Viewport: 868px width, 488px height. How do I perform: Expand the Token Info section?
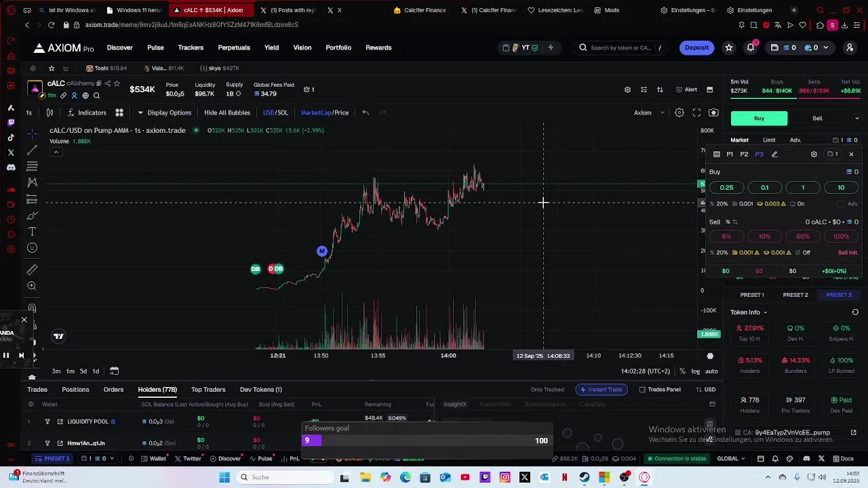749,312
